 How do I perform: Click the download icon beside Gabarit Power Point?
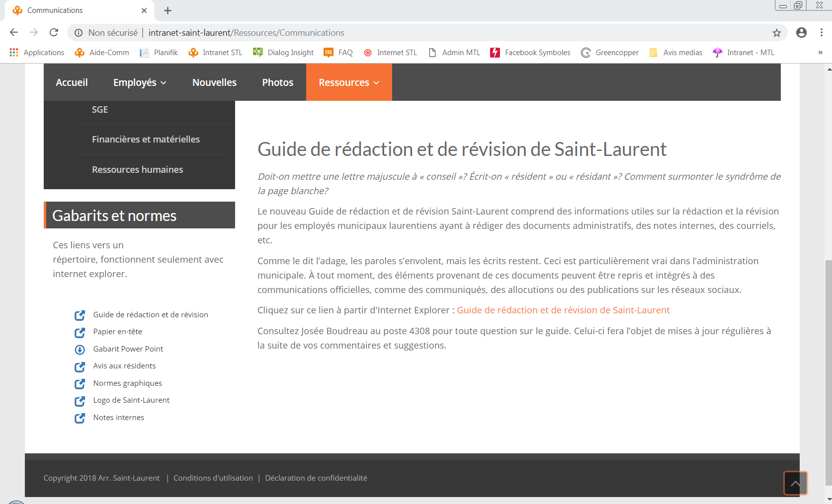[x=80, y=350]
